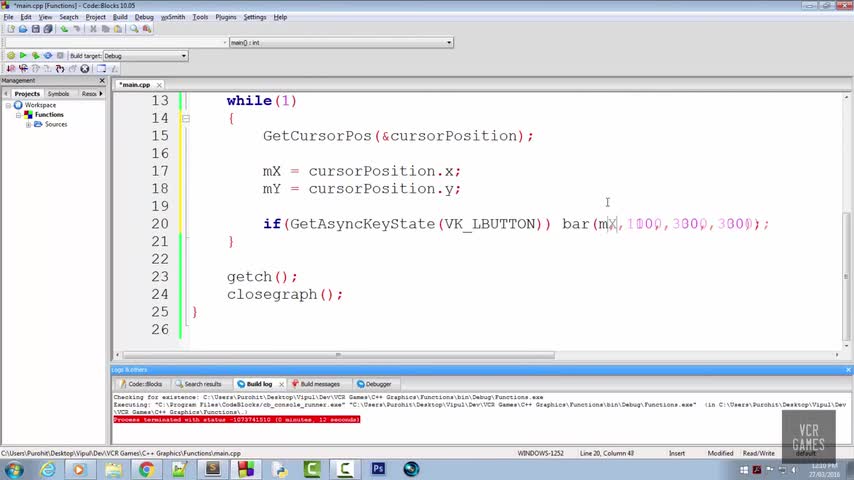Screen dimensions: 854x480
Task: Click the Replace toolbar icon
Action: [147, 29]
